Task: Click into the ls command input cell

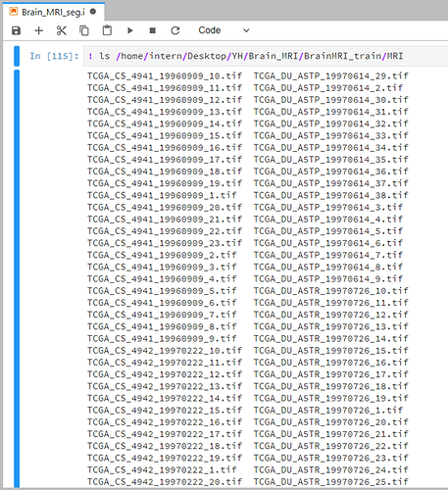Action: 266,56
